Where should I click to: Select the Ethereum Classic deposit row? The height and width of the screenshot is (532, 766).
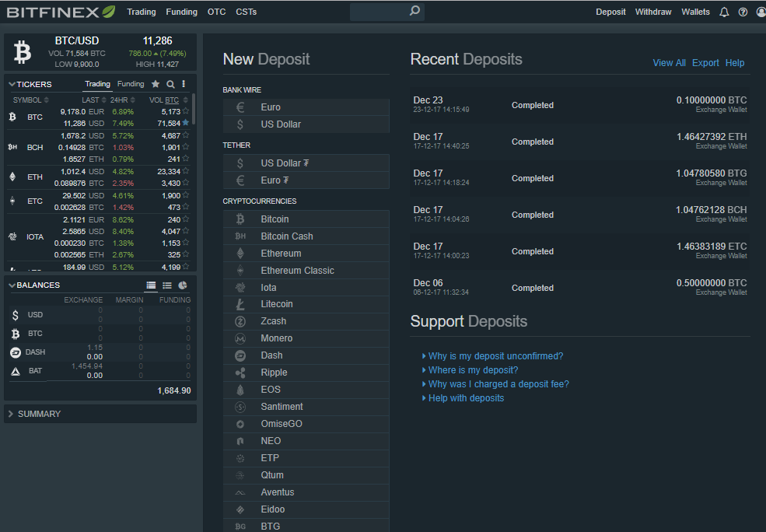(306, 270)
